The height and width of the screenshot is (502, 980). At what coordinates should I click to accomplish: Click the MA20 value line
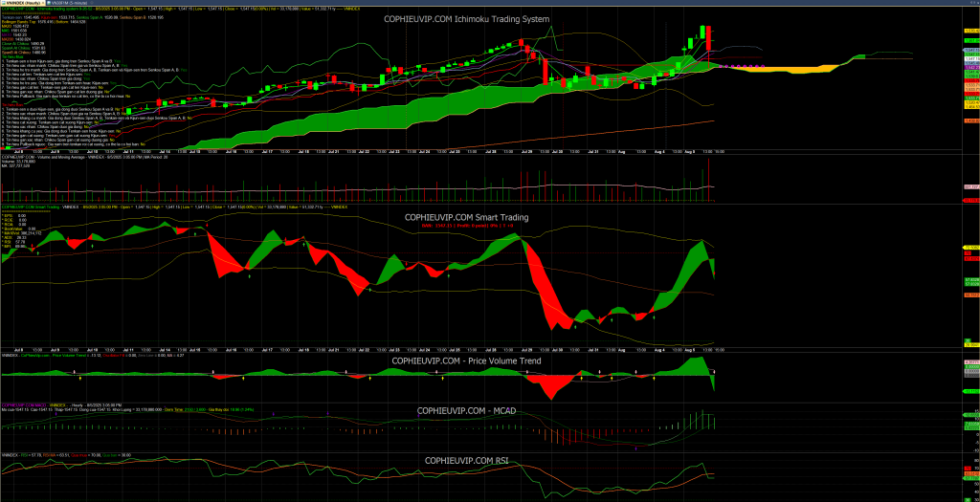(15, 26)
